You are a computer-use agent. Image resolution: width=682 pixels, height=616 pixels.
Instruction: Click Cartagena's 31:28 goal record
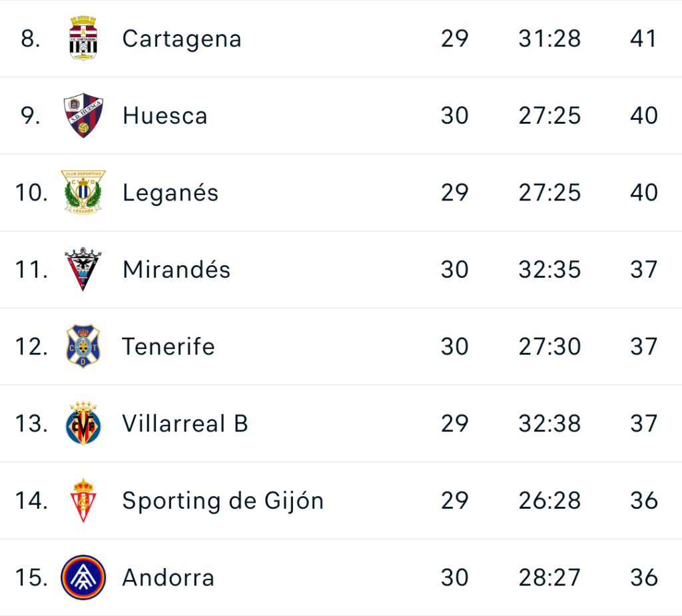[549, 39]
